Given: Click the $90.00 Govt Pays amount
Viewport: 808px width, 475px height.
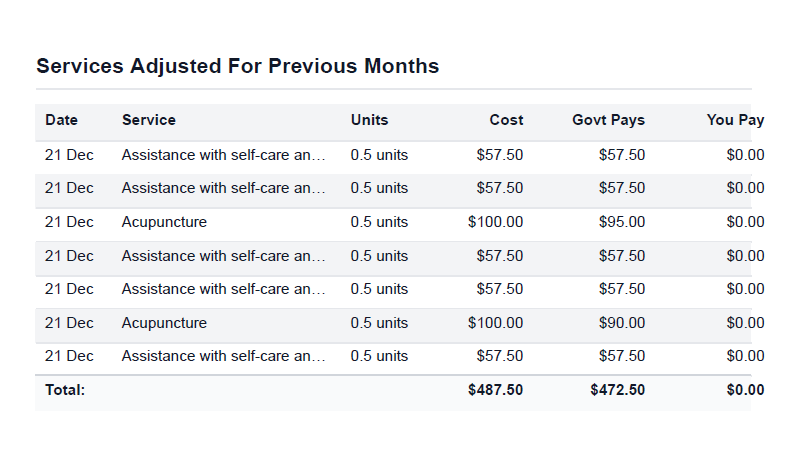Looking at the screenshot, I should [621, 323].
